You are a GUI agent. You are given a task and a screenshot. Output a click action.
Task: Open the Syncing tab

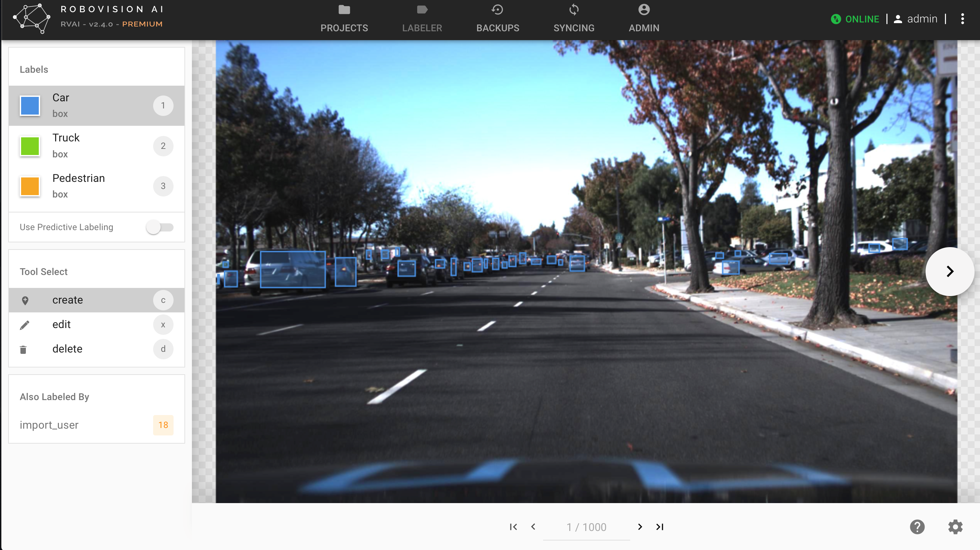click(x=574, y=18)
